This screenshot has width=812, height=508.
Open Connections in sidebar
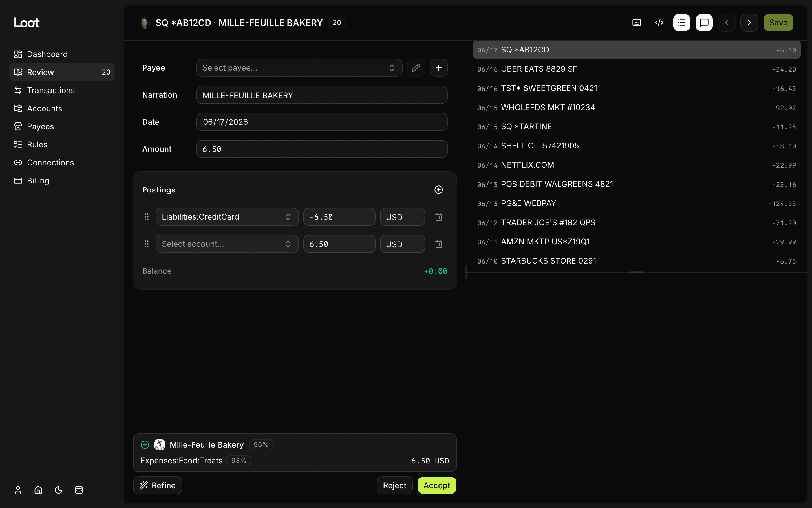pyautogui.click(x=62, y=163)
